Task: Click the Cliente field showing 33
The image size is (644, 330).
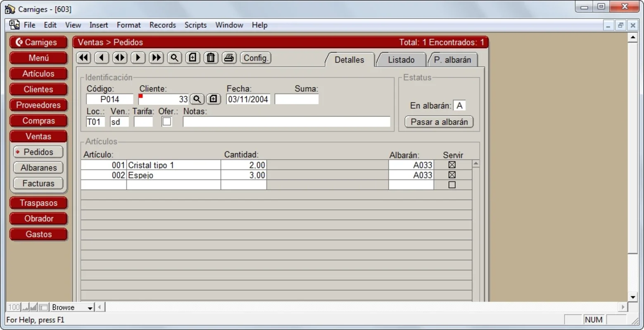Action: pyautogui.click(x=164, y=99)
